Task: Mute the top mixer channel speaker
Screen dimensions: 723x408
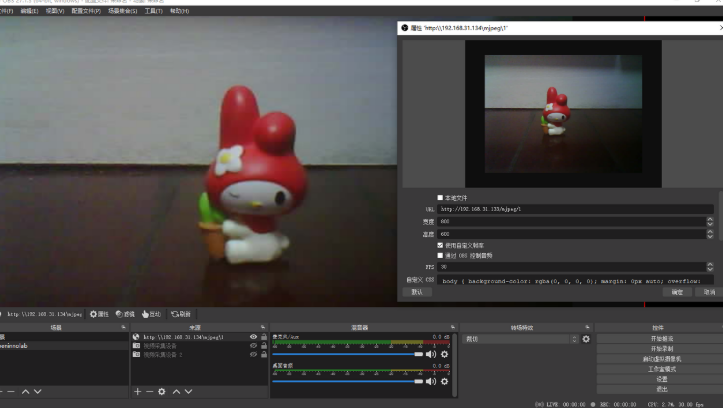Action: coord(431,354)
